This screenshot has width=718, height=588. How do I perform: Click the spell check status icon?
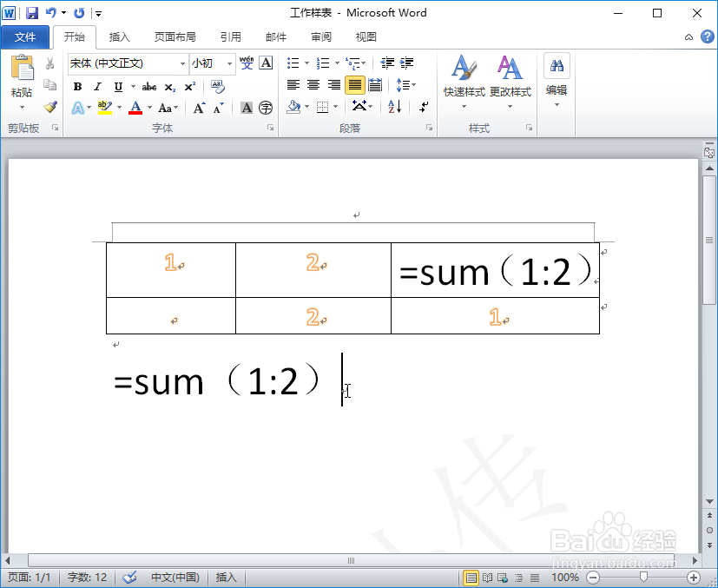130,578
